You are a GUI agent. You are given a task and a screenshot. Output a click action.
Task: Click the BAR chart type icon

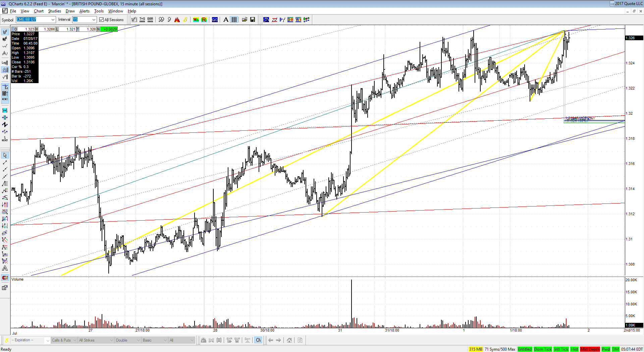click(150, 20)
